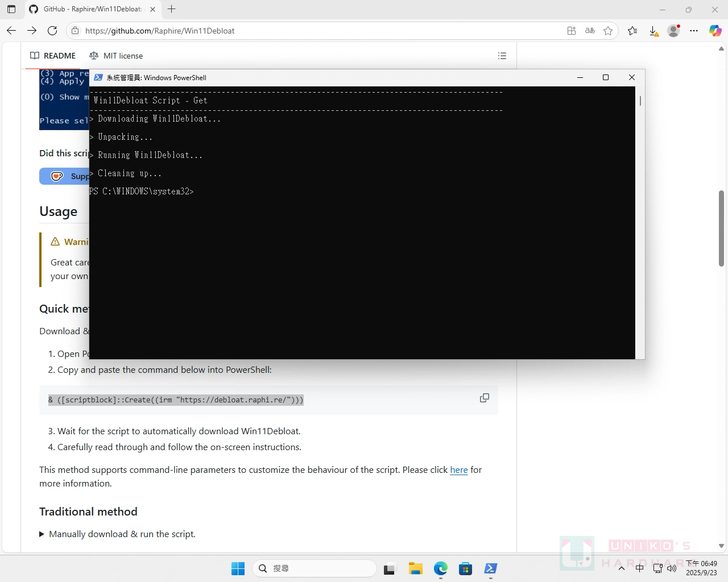728x582 pixels.
Task: Open the tab actions menu icon
Action: click(11, 9)
